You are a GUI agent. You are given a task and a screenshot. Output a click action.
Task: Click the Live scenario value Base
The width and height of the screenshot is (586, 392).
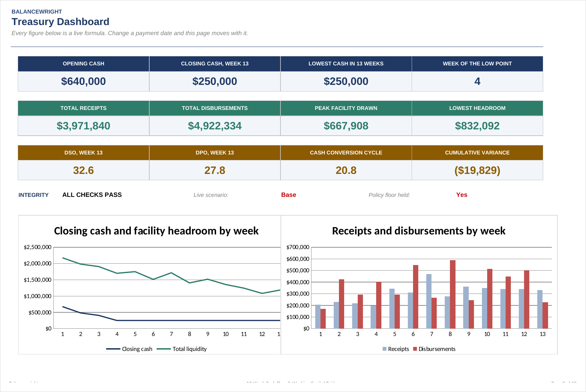tap(288, 195)
